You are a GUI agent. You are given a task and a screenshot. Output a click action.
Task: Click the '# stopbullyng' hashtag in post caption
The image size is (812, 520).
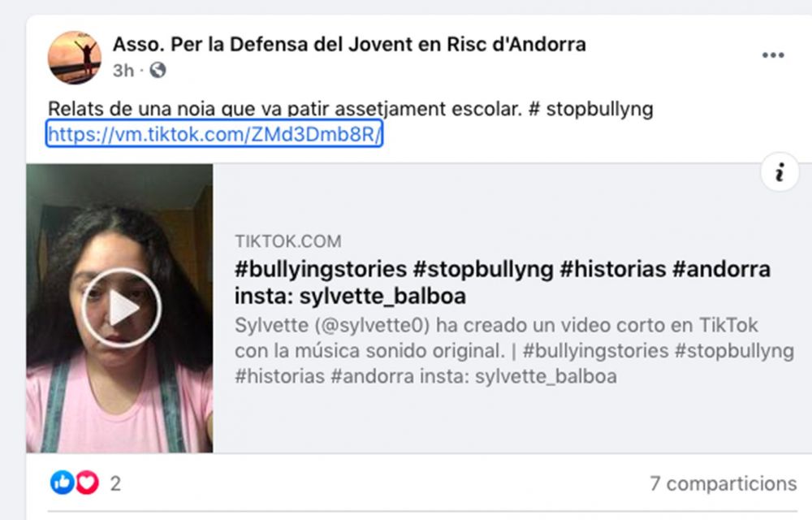tap(590, 109)
